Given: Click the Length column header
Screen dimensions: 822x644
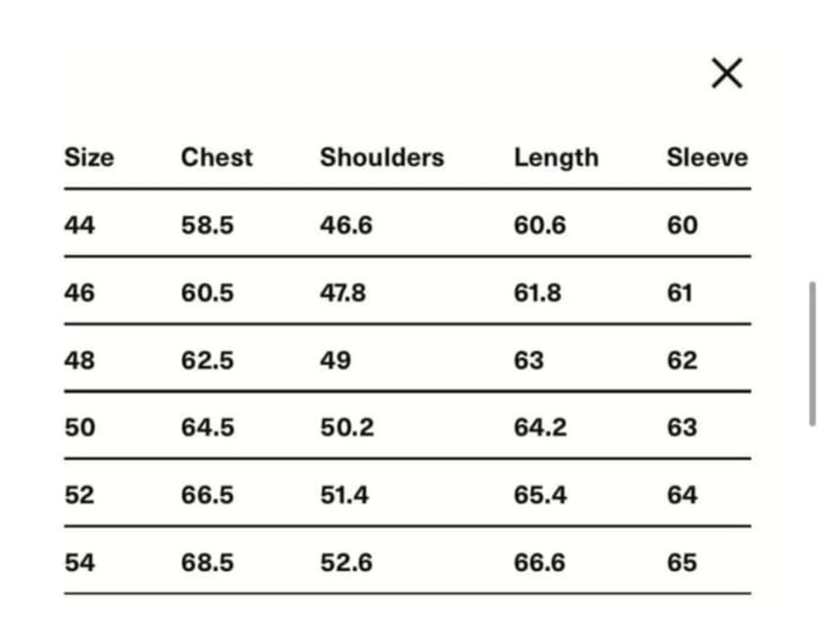Looking at the screenshot, I should 555,157.
